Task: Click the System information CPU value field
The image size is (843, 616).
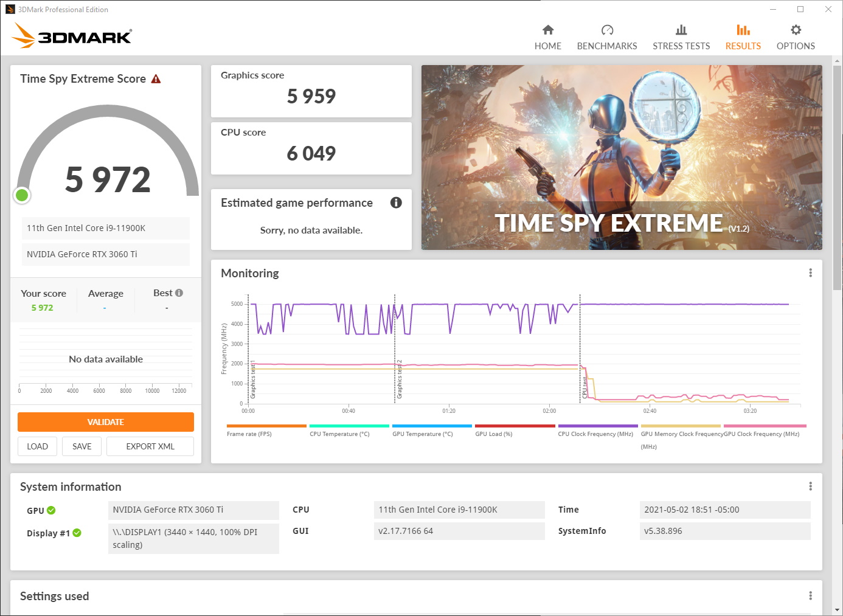Action: click(x=459, y=510)
